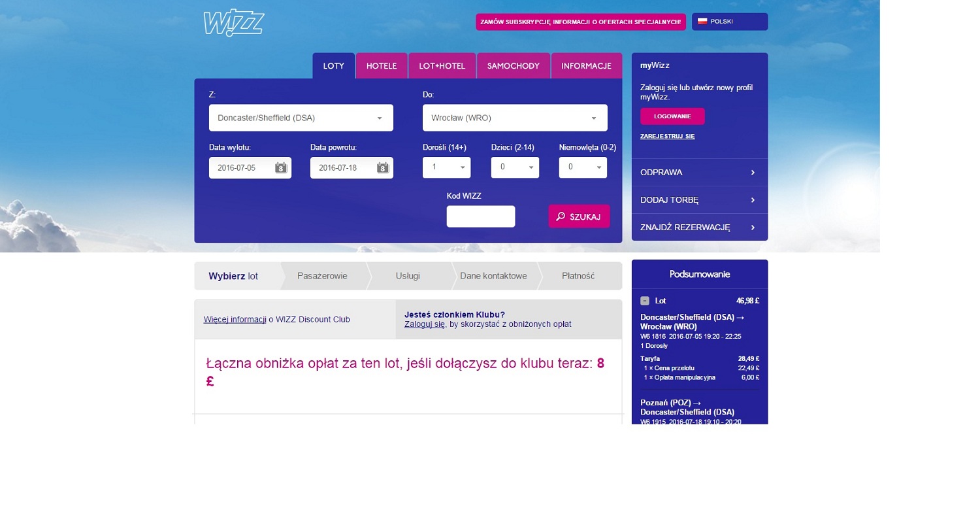Open the DODAJ TORBĘ menu item

click(x=699, y=200)
